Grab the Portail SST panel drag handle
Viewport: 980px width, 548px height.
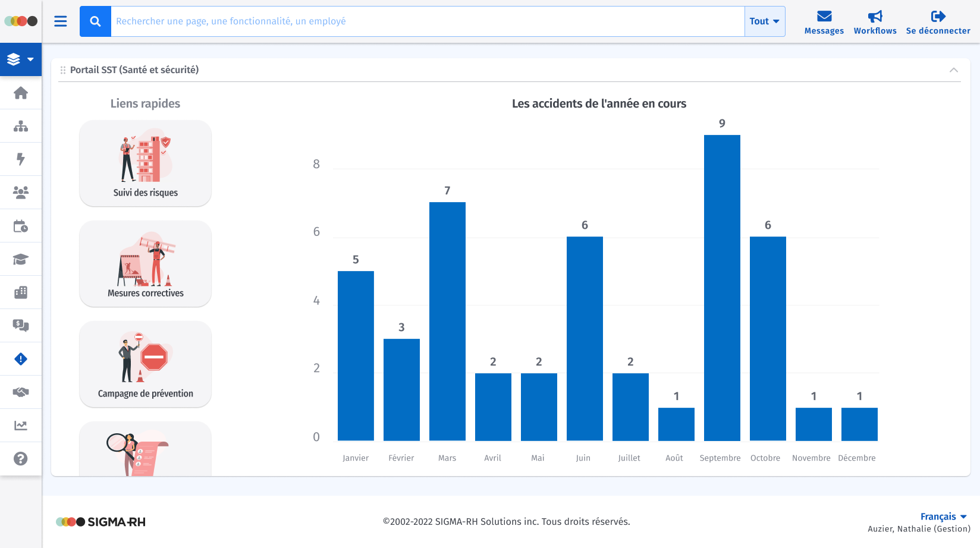(62, 70)
